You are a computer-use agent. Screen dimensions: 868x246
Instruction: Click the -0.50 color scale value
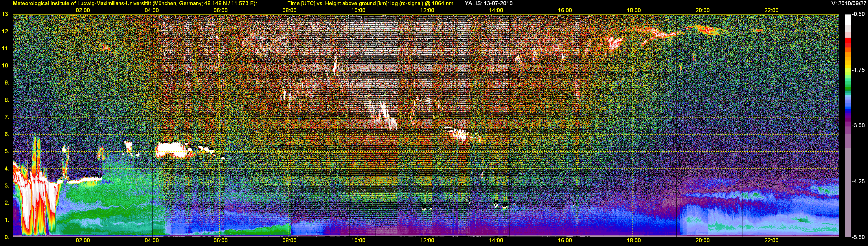pyautogui.click(x=858, y=14)
